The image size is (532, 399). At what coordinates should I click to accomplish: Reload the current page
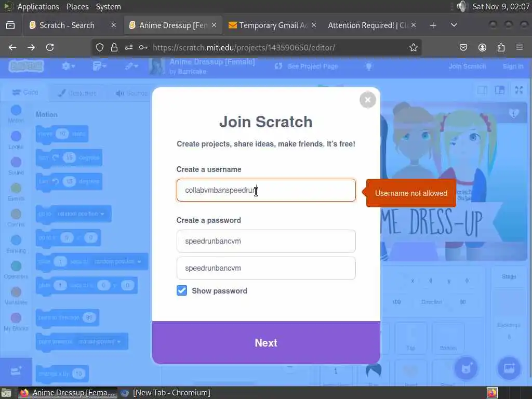[x=50, y=47]
